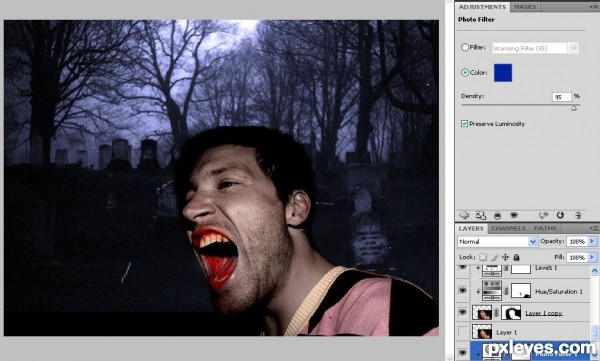Switch to the Paths tab
The width and height of the screenshot is (600, 361).
click(545, 229)
